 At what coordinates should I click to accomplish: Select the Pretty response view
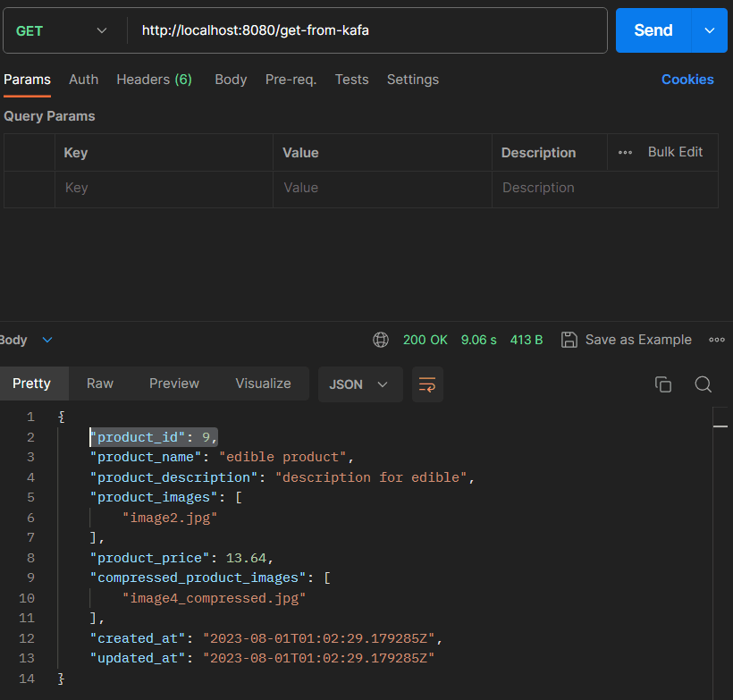click(32, 384)
